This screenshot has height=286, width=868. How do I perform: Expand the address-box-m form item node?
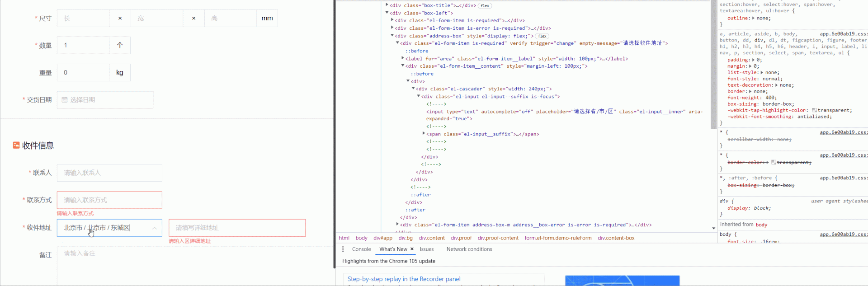tap(397, 224)
